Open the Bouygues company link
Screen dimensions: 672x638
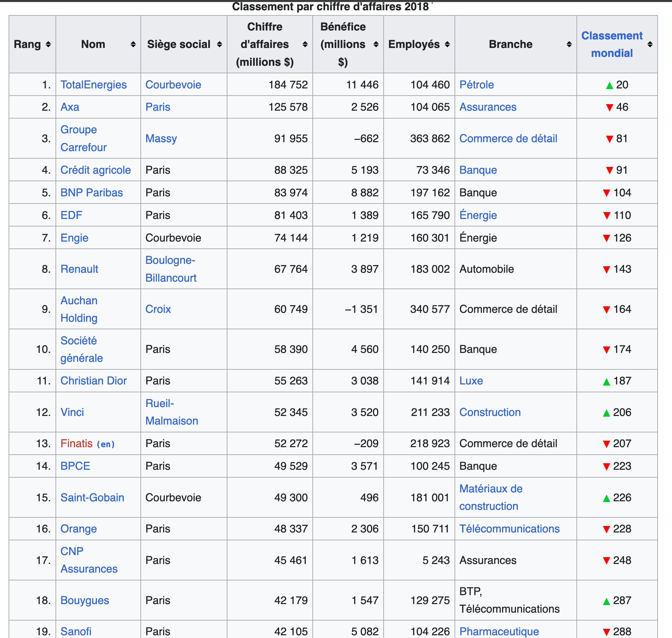(x=85, y=600)
